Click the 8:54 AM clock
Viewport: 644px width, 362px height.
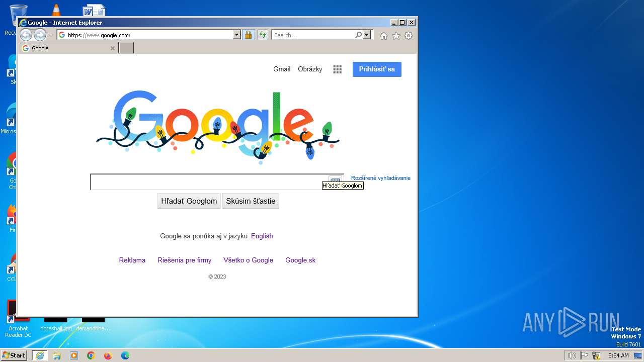(618, 355)
